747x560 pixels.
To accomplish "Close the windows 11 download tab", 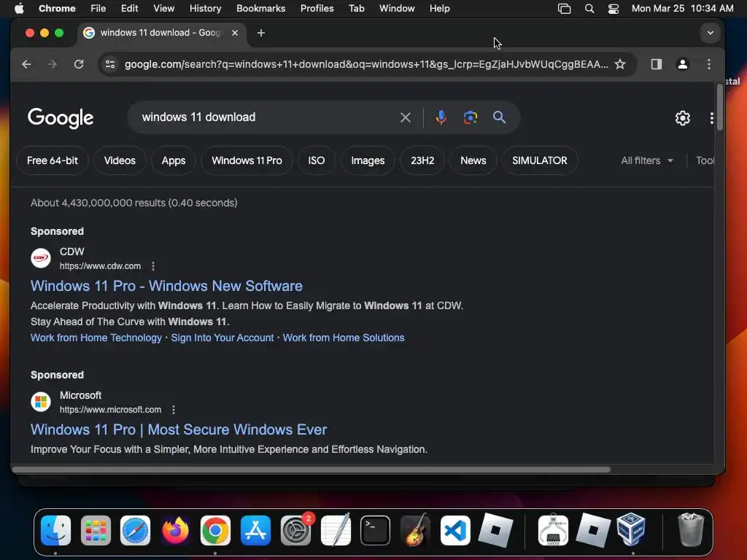I will coord(235,33).
